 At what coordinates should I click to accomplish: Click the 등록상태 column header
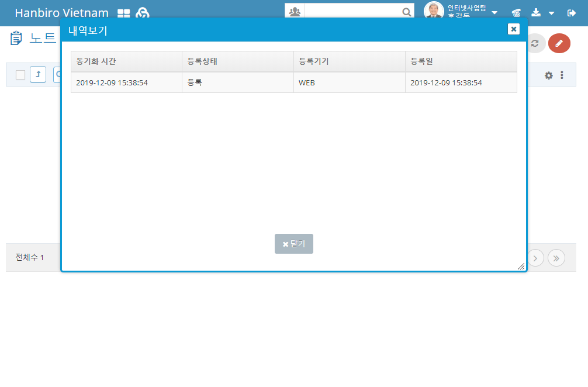coord(238,61)
